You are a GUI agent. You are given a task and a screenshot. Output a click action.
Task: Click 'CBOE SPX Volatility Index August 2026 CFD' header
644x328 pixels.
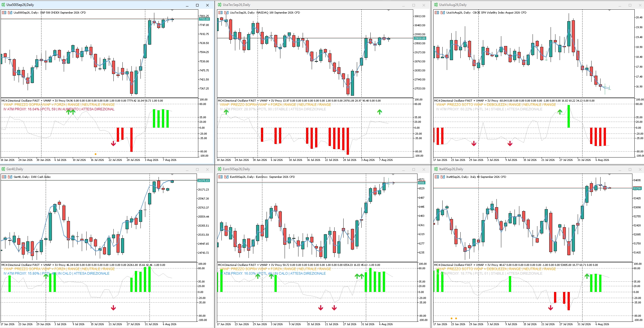click(500, 13)
